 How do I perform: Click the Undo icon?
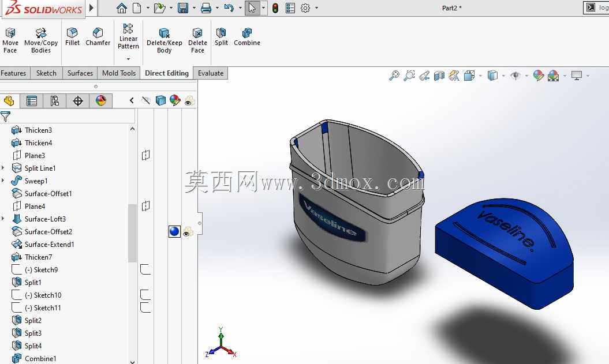pos(229,7)
